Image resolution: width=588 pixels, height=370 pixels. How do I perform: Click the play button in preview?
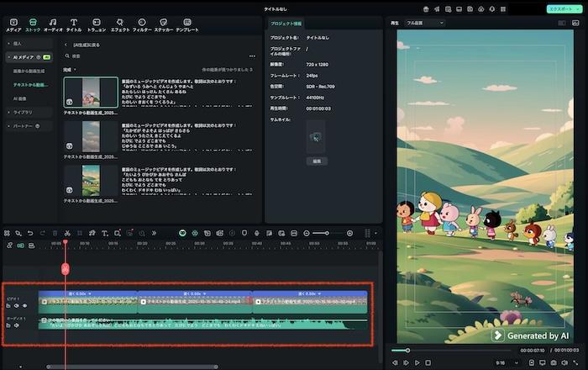tap(417, 363)
